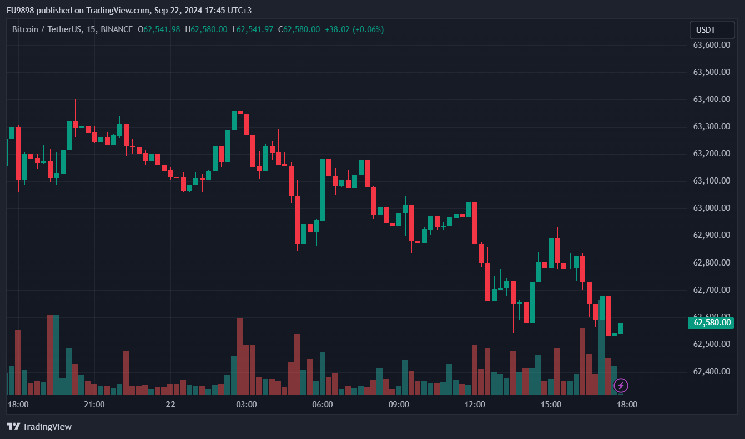745x439 pixels.
Task: Select the 15:00 time axis marker
Action: point(550,404)
